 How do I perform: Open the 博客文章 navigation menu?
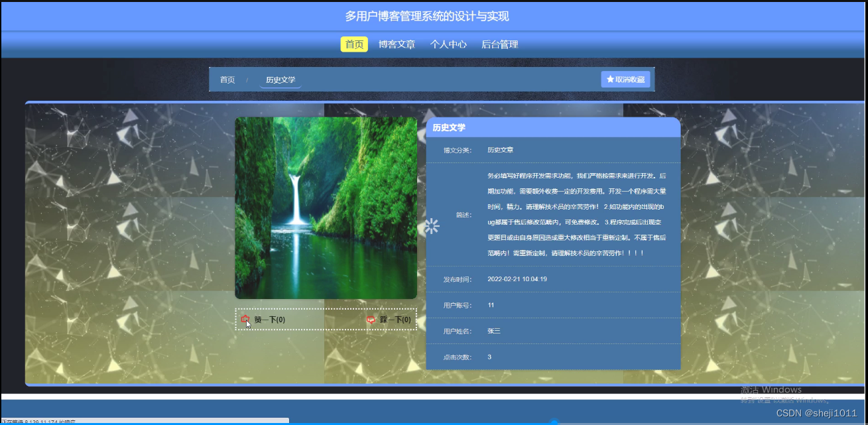[397, 44]
